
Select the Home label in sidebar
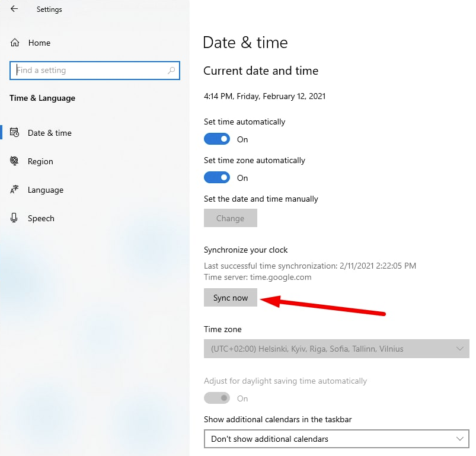point(39,43)
